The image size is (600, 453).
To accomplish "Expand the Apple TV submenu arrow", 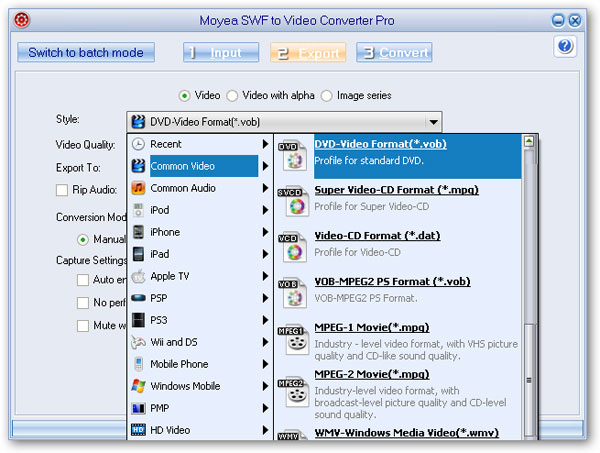I will tap(265, 276).
